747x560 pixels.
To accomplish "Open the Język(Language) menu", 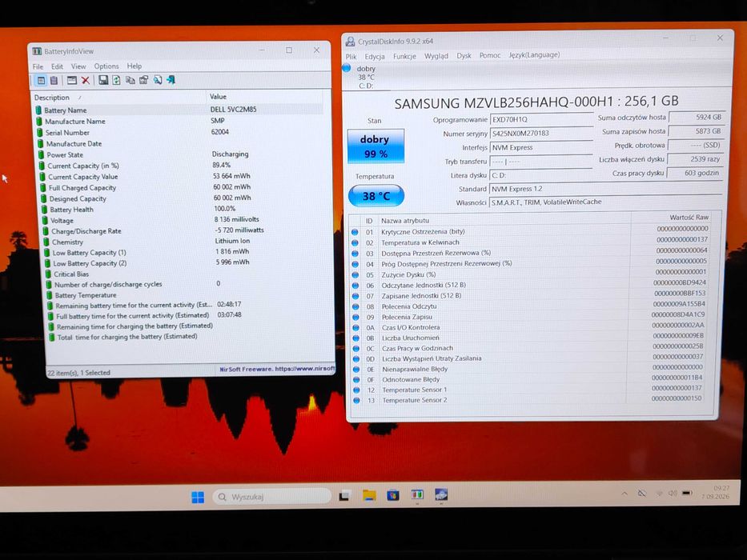I will pos(534,54).
